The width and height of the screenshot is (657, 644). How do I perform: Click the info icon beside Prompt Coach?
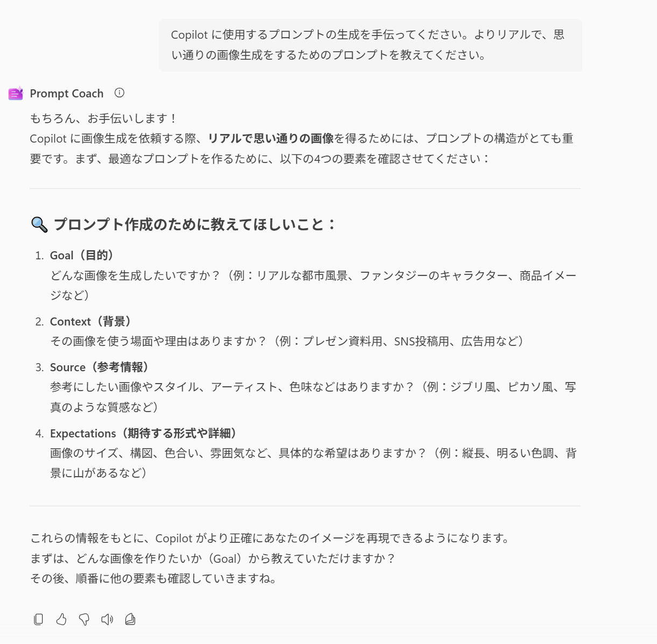click(119, 93)
